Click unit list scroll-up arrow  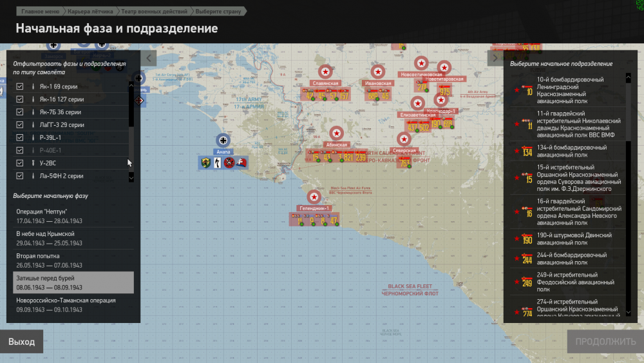[629, 77]
